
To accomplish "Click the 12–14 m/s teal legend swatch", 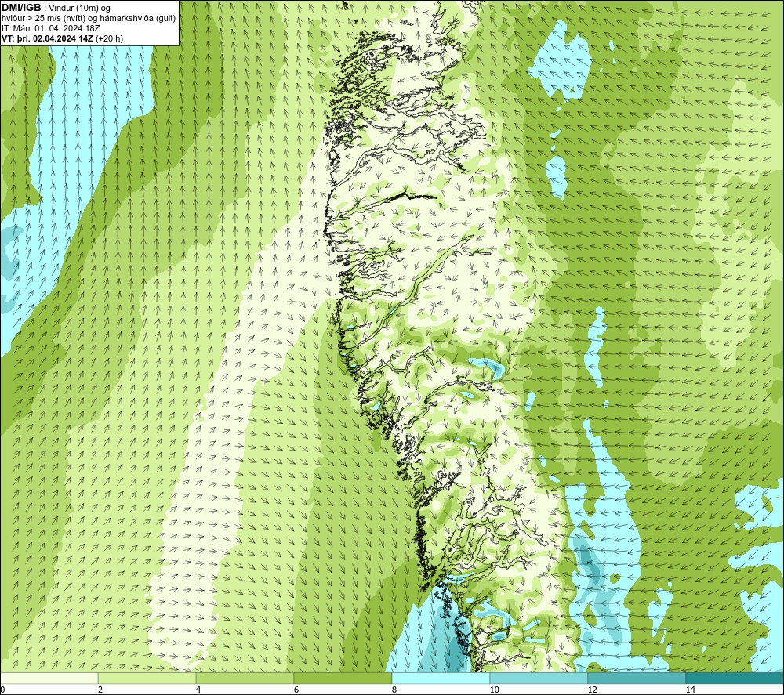I will (637, 678).
